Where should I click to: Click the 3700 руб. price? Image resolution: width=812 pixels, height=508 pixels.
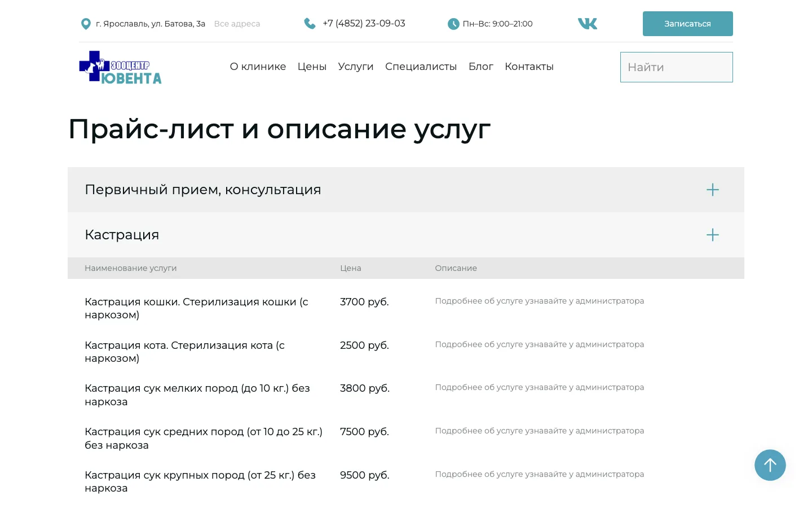click(x=364, y=302)
